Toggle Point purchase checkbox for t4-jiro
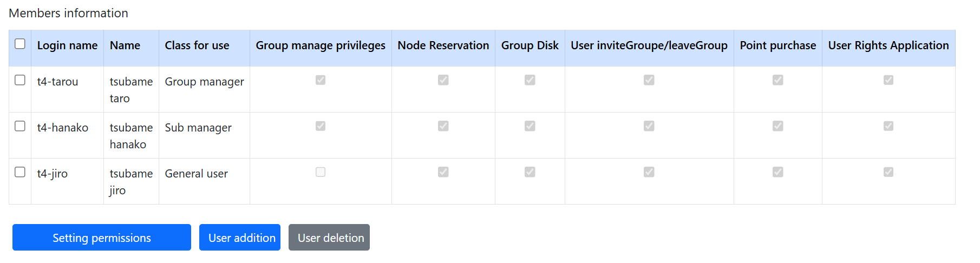This screenshot has height=263, width=980. (x=778, y=172)
